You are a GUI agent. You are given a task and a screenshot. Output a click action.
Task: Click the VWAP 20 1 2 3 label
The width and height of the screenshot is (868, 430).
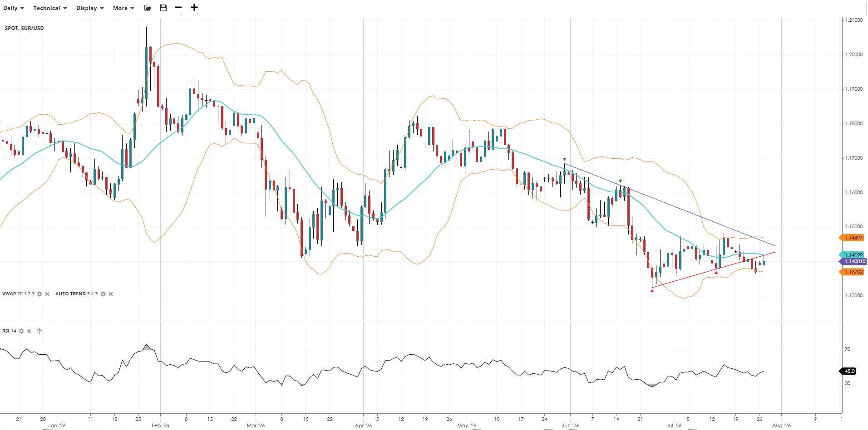18,294
